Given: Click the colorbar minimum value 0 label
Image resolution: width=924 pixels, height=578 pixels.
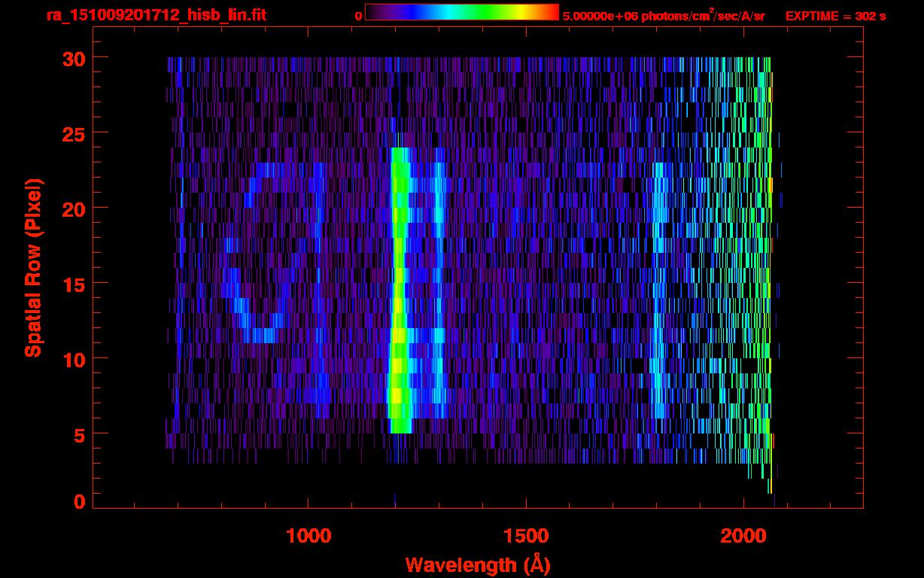Looking at the screenshot, I should (x=358, y=16).
